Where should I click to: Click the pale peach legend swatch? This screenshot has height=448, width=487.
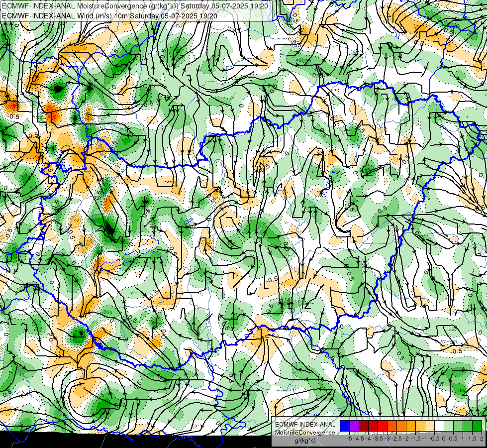430,426
